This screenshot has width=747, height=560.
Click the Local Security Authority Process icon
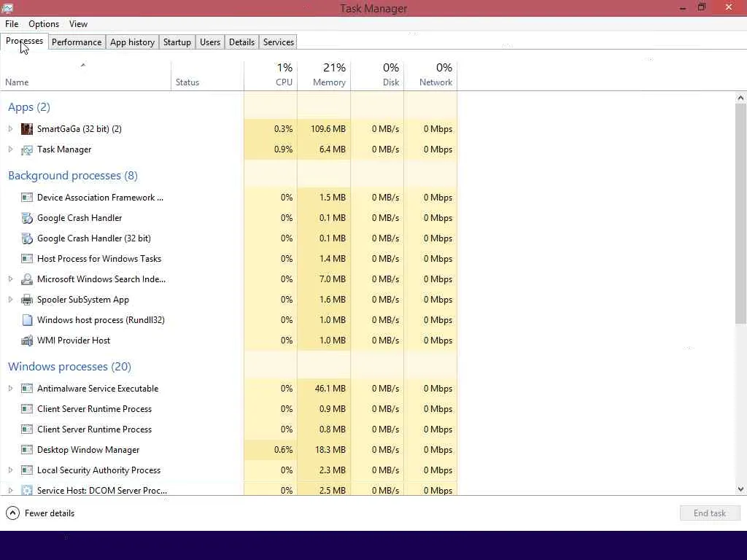click(27, 470)
